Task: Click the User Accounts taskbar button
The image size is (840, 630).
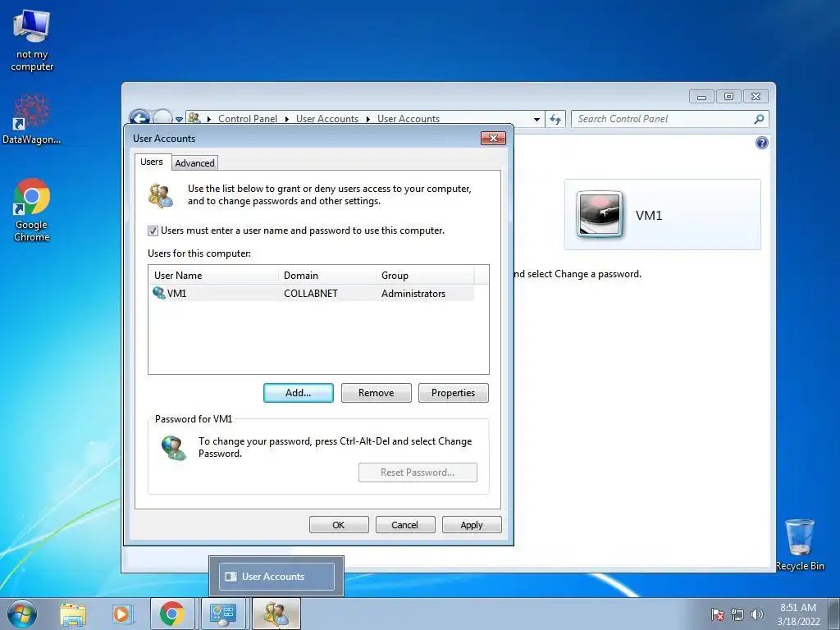Action: point(276,614)
